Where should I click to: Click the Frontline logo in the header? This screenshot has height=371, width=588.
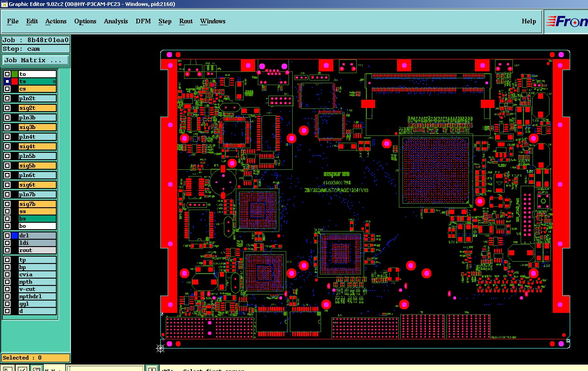(x=566, y=21)
